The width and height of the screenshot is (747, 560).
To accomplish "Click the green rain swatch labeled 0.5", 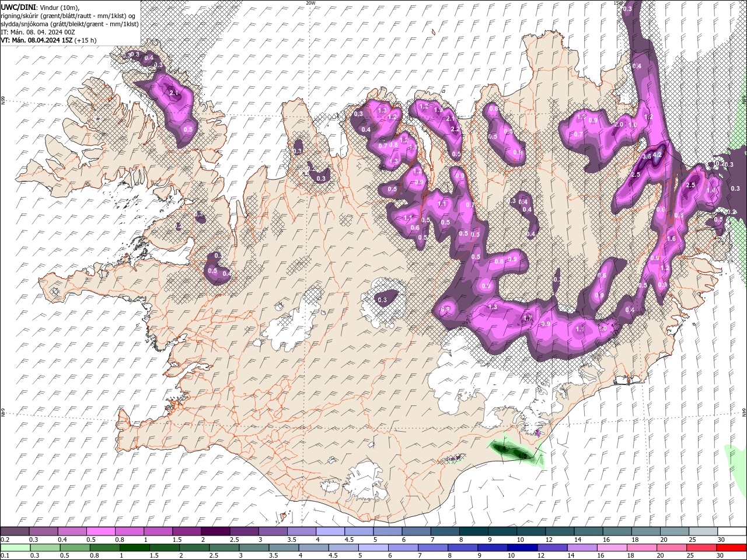I will coord(75,547).
